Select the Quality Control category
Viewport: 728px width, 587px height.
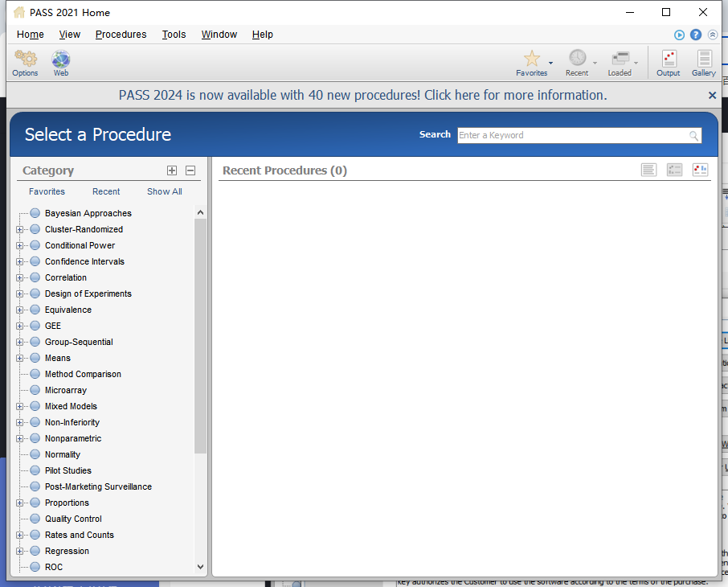(x=73, y=519)
